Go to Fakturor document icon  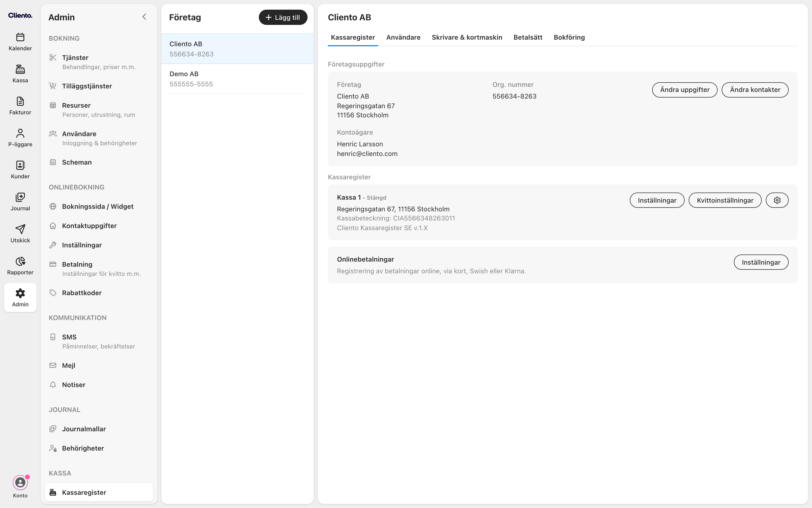click(x=20, y=101)
